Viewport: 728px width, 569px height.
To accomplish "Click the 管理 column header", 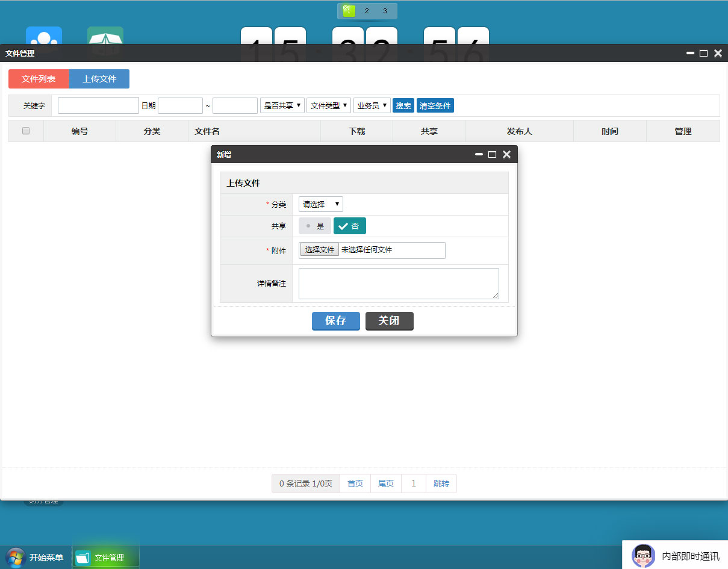I will (683, 131).
